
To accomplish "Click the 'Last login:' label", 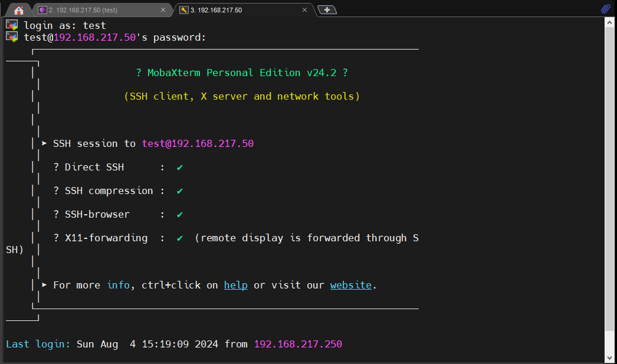I will click(38, 345).
